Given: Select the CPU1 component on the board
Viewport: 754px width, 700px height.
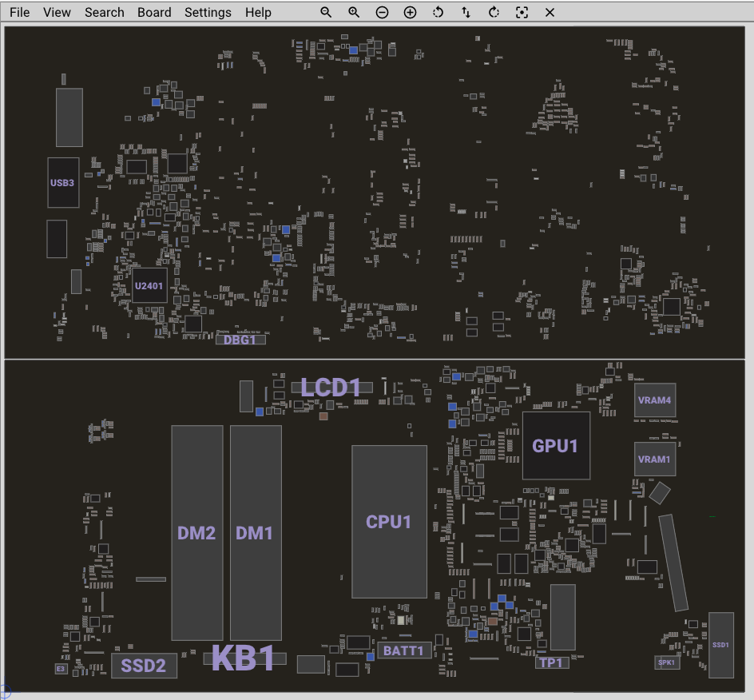Looking at the screenshot, I should pos(389,522).
